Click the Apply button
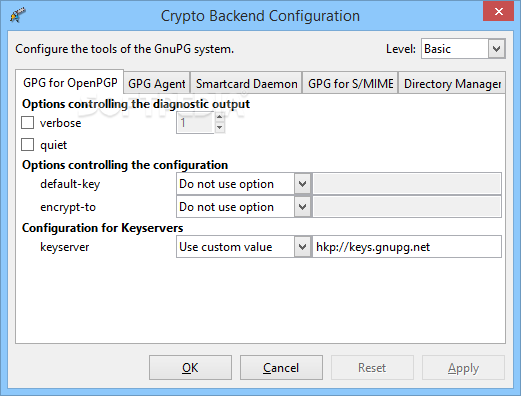The width and height of the screenshot is (521, 396). click(463, 368)
